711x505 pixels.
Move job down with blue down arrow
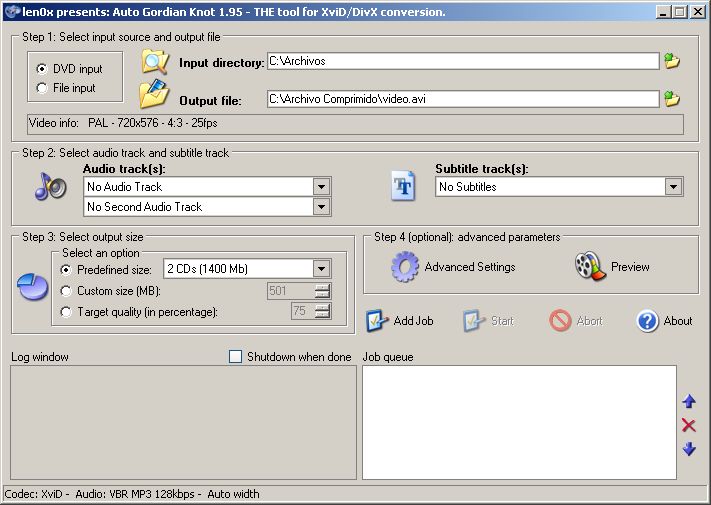[x=689, y=449]
